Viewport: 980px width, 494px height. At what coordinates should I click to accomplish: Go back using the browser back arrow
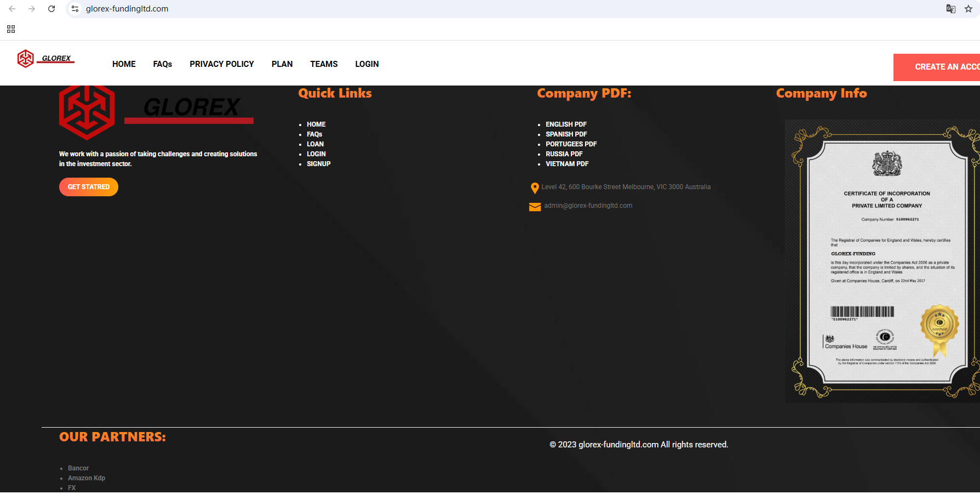point(12,9)
